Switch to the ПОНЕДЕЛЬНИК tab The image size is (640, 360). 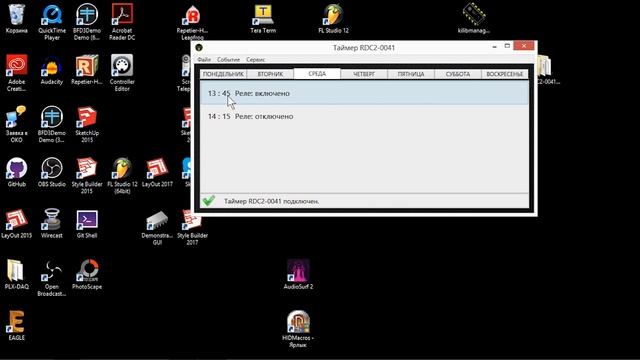(x=223, y=74)
